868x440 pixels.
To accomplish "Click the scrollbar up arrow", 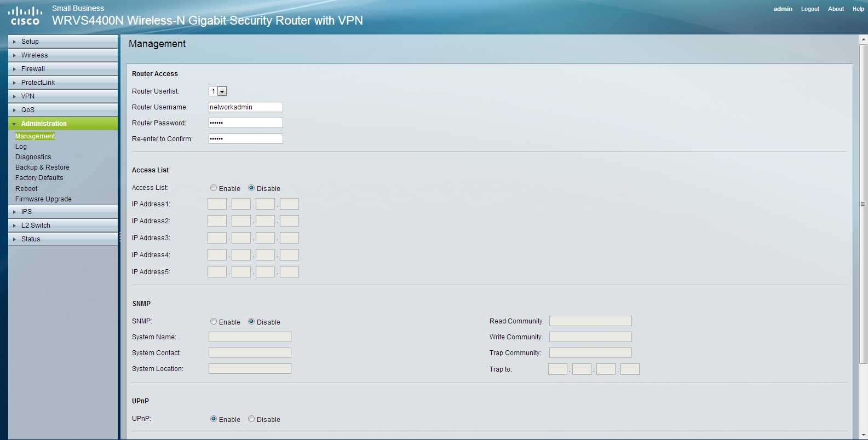I will point(864,39).
